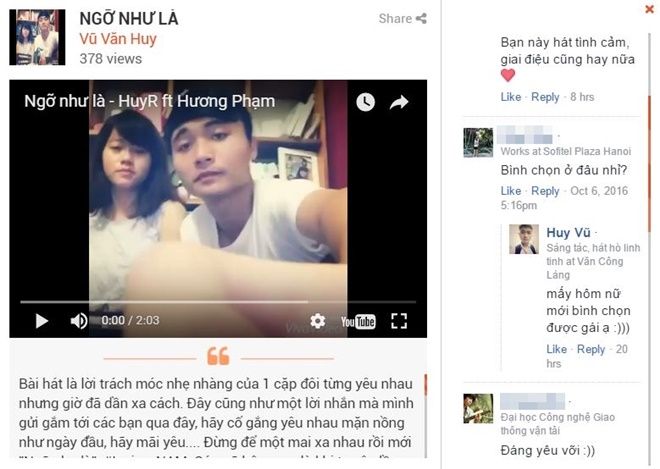This screenshot has width=660, height=469.
Task: Click the YouTube logo in player
Action: (358, 322)
